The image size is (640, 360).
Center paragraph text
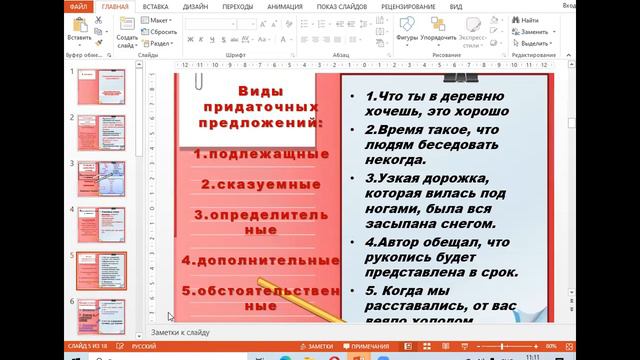click(316, 40)
